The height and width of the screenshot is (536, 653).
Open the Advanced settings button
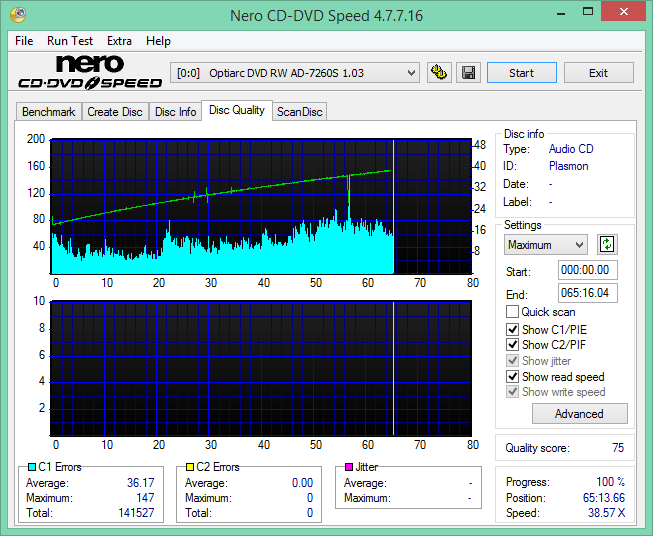[579, 414]
